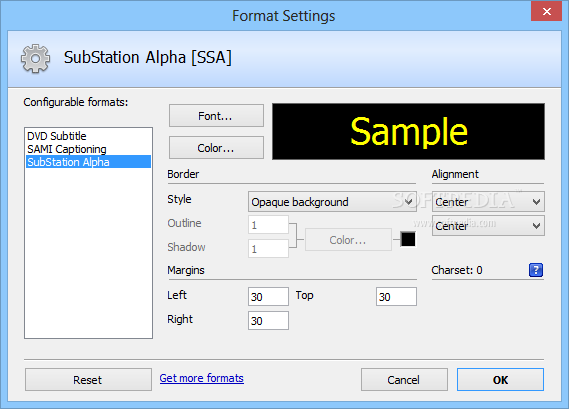569x409 pixels.
Task: Open the Border Style dropdown
Action: (x=332, y=202)
